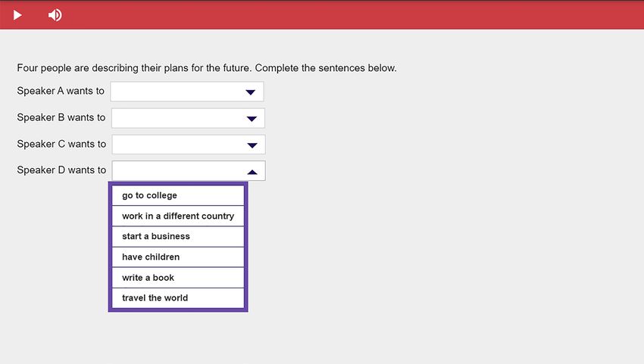Click the Speaker C answer field
The width and height of the screenshot is (644, 364).
(189, 145)
